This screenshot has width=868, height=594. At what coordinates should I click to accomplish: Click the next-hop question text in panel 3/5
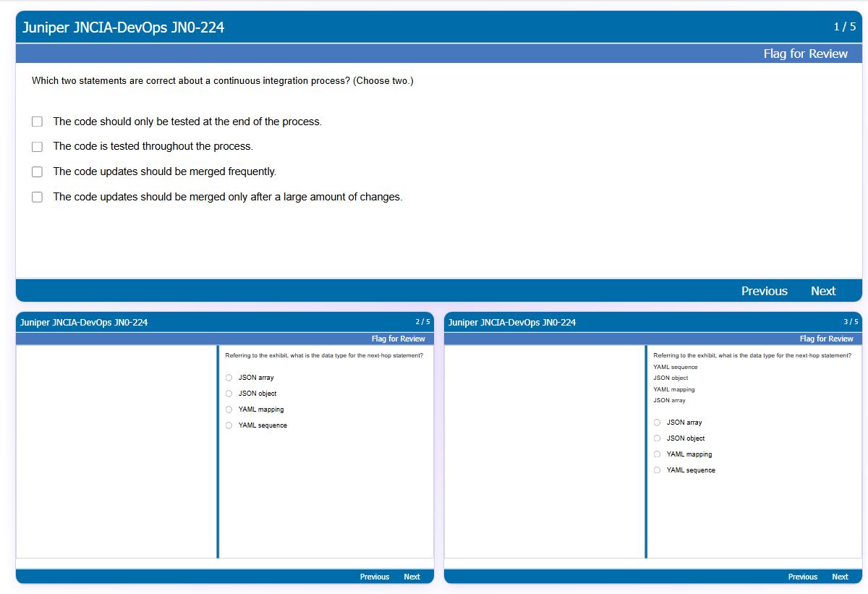click(752, 355)
